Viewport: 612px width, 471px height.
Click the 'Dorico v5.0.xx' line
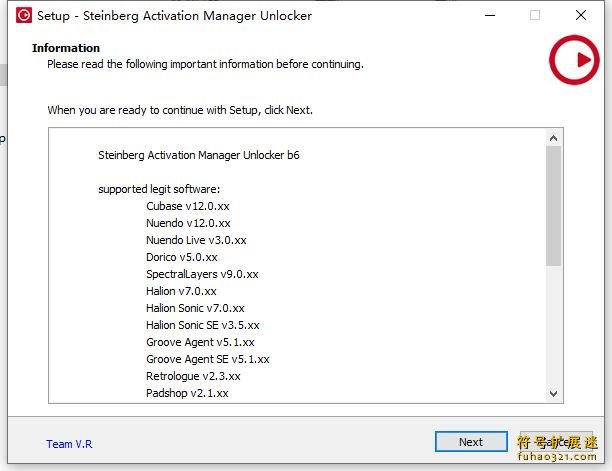click(x=182, y=257)
